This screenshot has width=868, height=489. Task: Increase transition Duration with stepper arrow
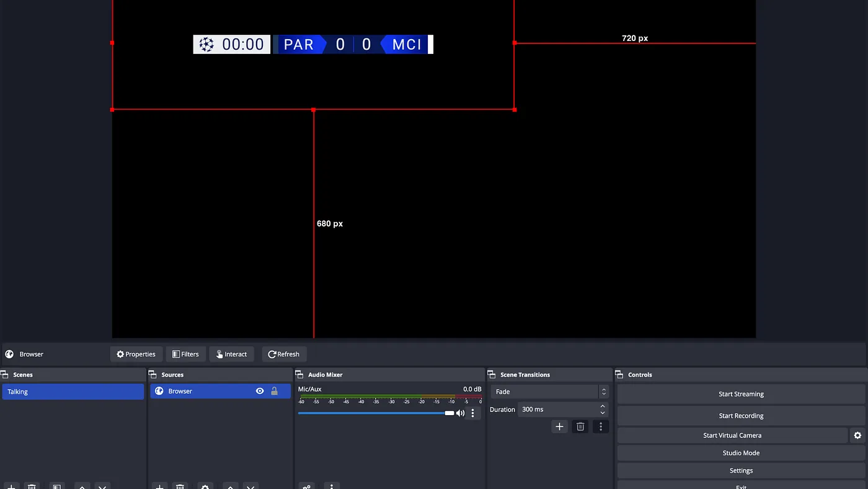(x=603, y=406)
